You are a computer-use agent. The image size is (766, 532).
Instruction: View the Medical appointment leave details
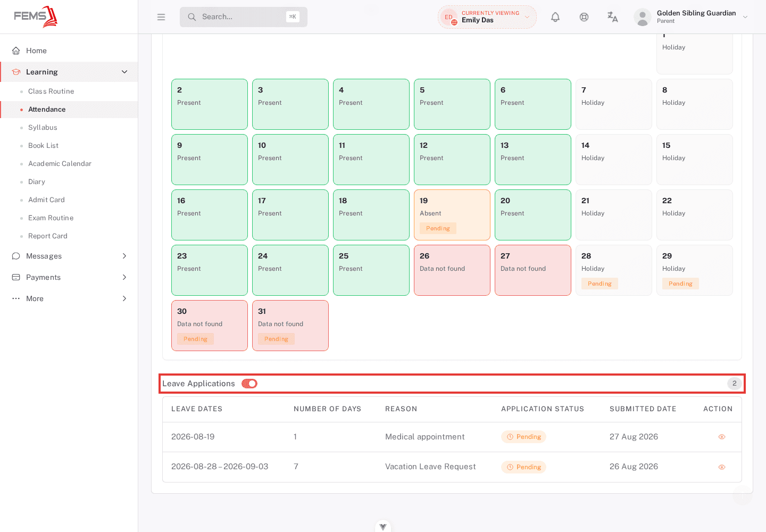coord(722,437)
